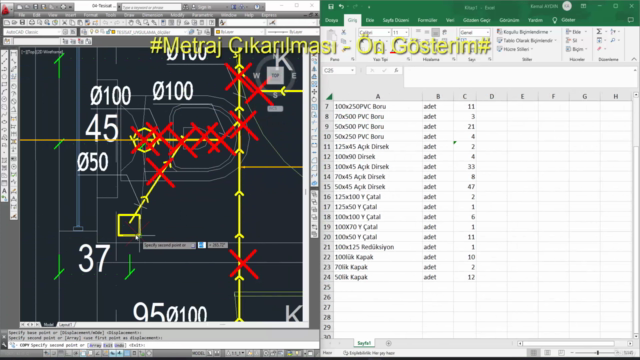Click Sign In in AutoCAD title bar
The height and width of the screenshot is (360, 640).
pos(204,7)
